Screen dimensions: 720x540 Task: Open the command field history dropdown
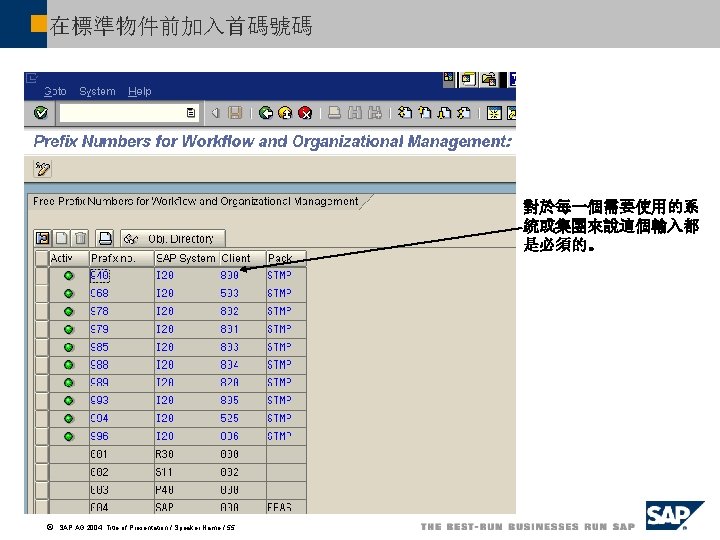(x=191, y=112)
